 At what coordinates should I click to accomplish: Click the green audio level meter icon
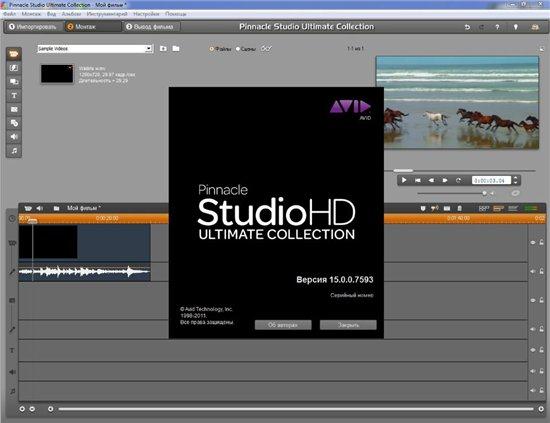click(531, 208)
